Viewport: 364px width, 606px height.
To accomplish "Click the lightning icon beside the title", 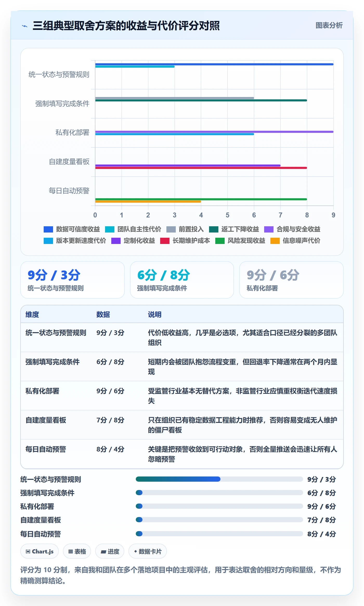I will [x=25, y=26].
